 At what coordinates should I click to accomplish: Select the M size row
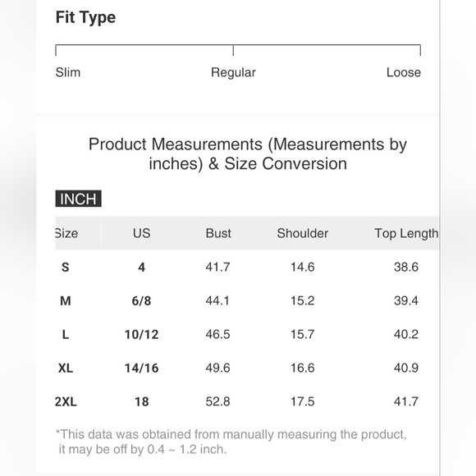(x=247, y=300)
